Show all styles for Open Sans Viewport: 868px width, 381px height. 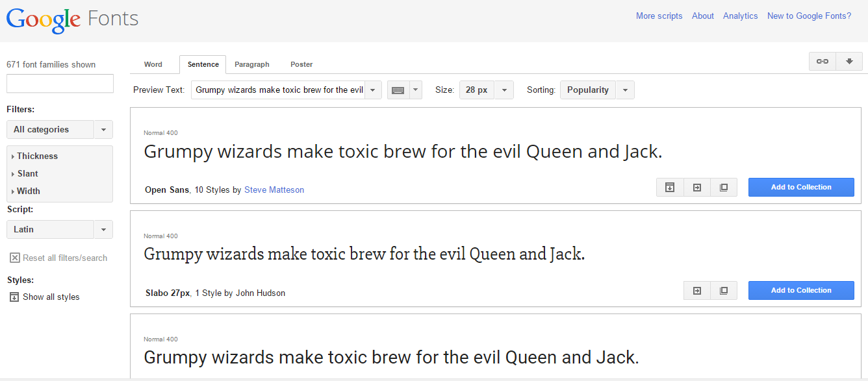[x=670, y=187]
